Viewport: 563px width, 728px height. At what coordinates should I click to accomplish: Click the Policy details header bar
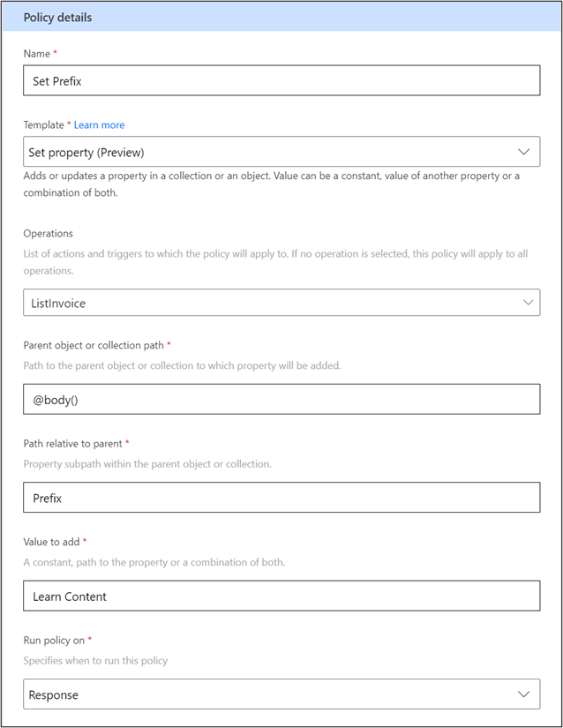pos(281,17)
